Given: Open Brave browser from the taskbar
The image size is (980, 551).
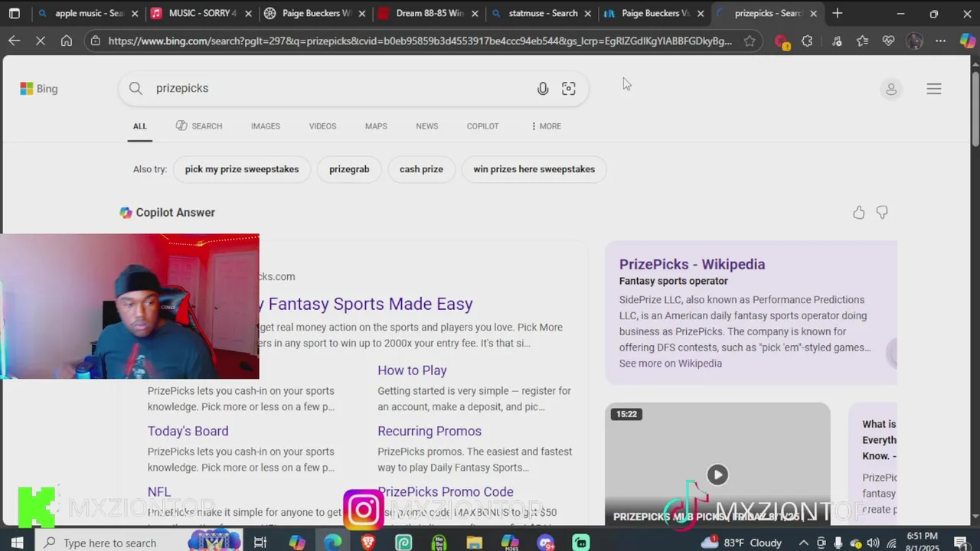Looking at the screenshot, I should 368,543.
